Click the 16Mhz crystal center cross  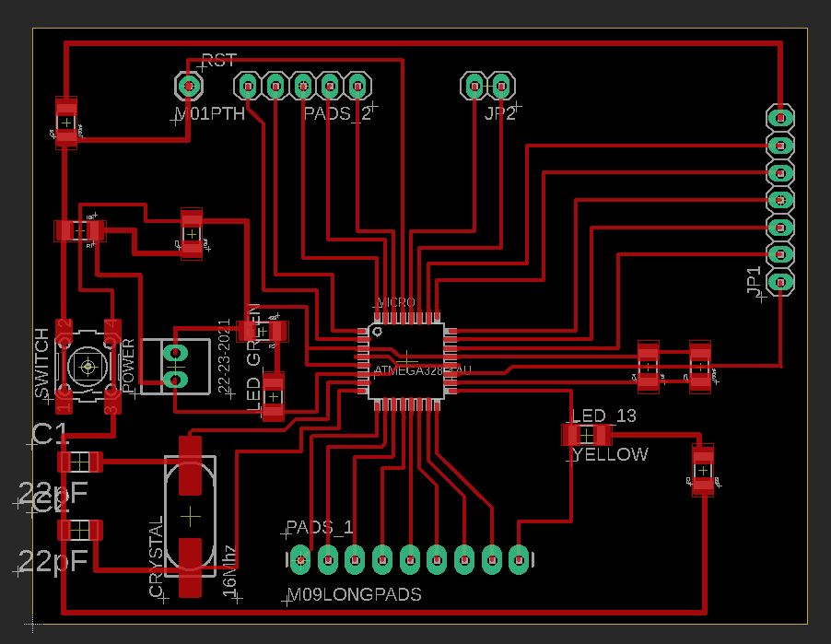(x=191, y=516)
